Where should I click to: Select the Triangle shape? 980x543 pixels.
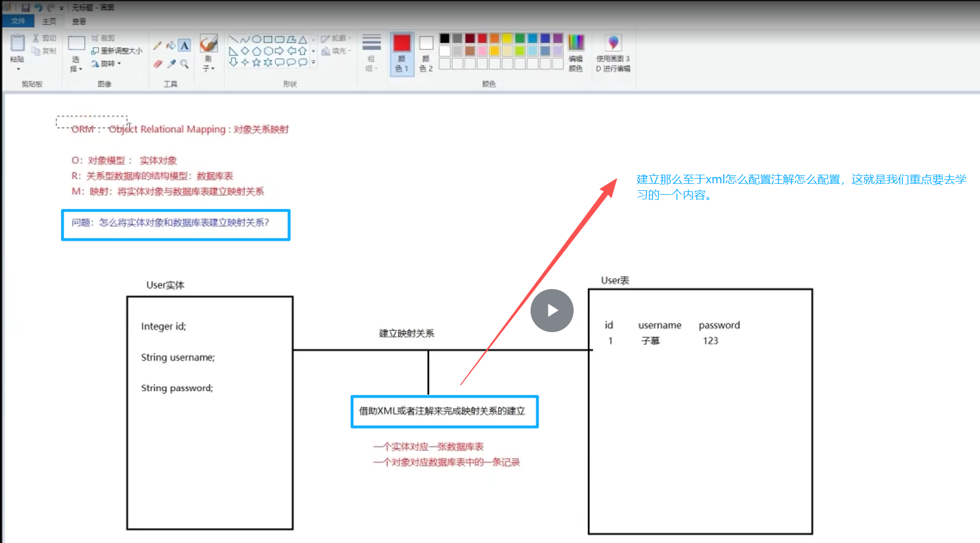[302, 40]
